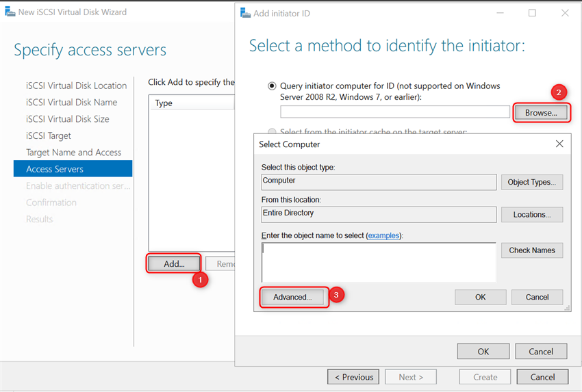Close the Select Computer dialog

(x=559, y=144)
